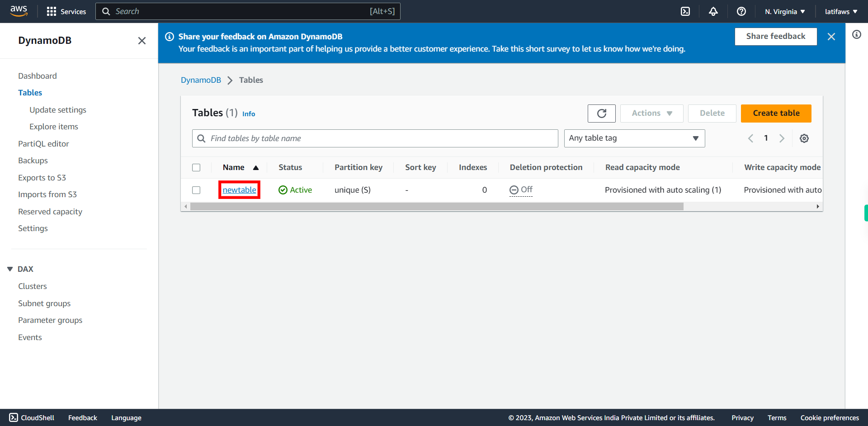Open the Services grid menu
The width and height of the screenshot is (868, 426).
(66, 11)
